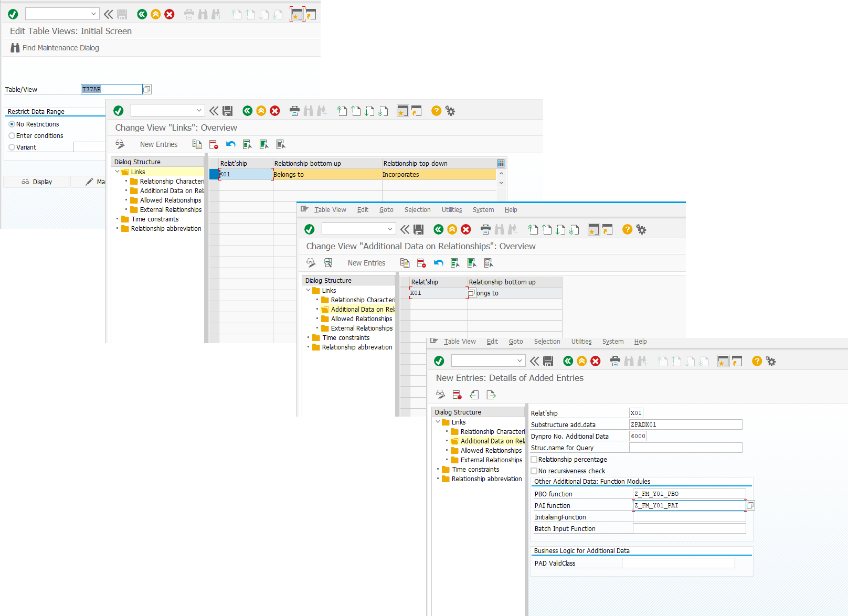Screen dimensions: 848x616
Task: Click Print icon in Links Overview toolbar
Action: coord(294,111)
